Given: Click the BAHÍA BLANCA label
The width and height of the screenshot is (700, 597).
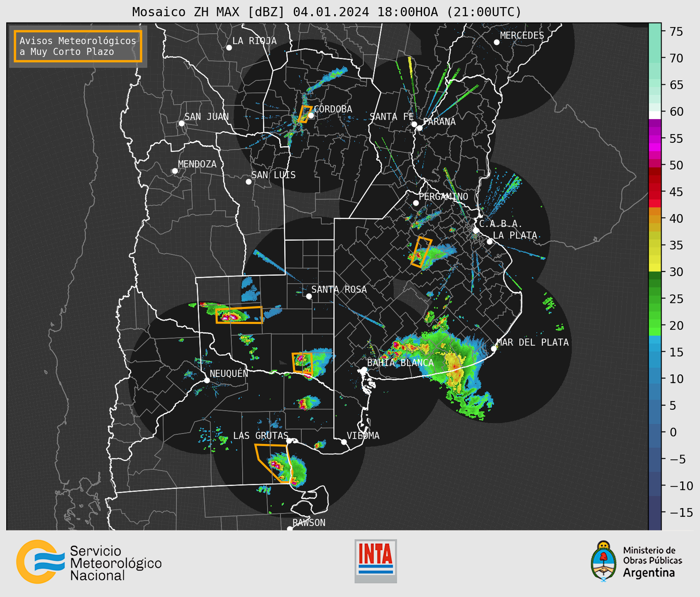Looking at the screenshot, I should (400, 362).
